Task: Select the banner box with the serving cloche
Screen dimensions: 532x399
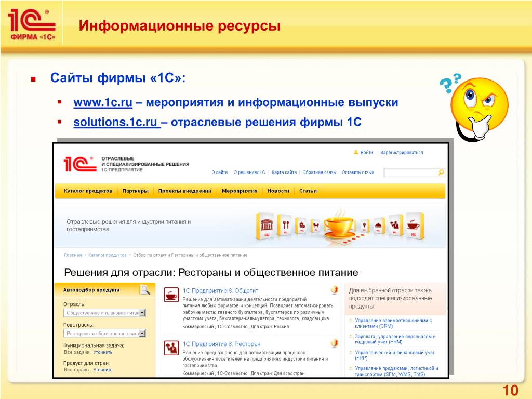Action: click(x=379, y=225)
